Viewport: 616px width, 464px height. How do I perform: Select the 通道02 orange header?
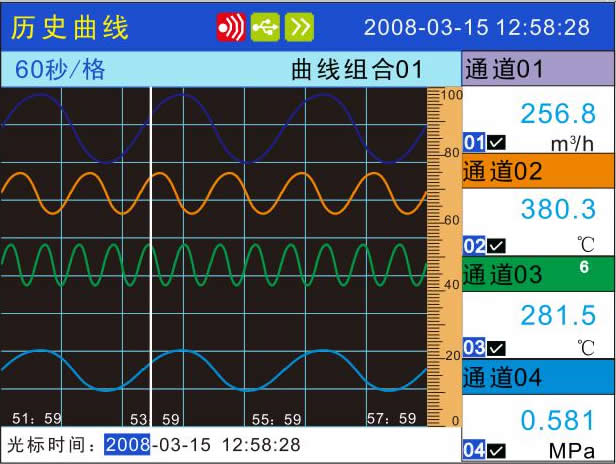pyautogui.click(x=538, y=171)
